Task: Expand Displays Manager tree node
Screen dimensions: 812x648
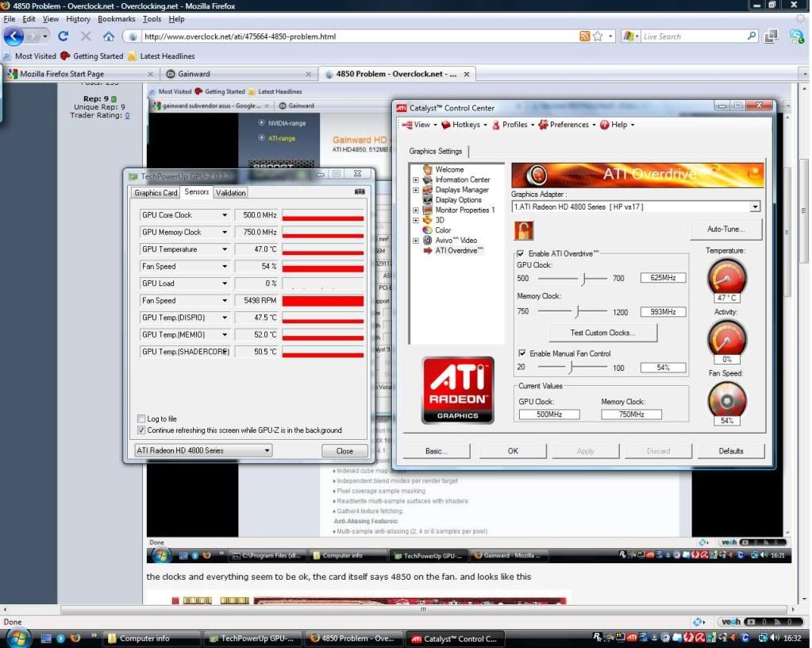Action: pos(415,190)
